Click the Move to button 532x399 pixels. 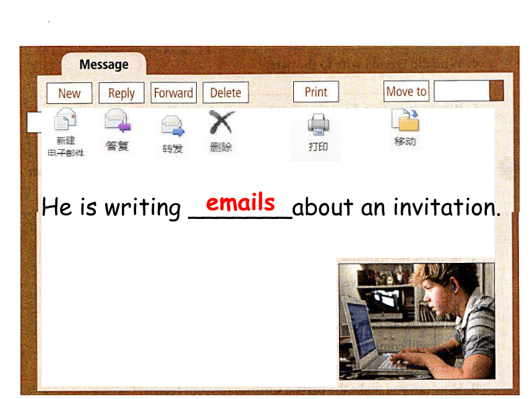click(x=406, y=91)
